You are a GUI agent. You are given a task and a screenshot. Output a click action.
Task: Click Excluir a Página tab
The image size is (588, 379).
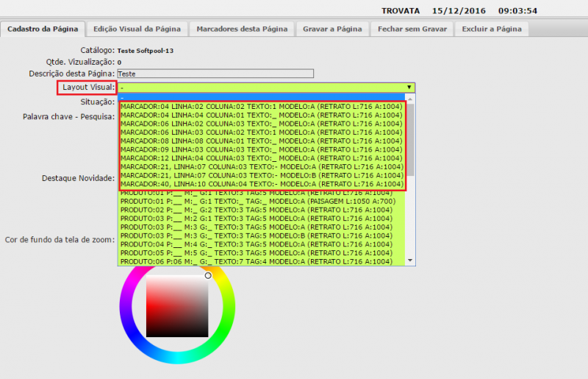491,29
